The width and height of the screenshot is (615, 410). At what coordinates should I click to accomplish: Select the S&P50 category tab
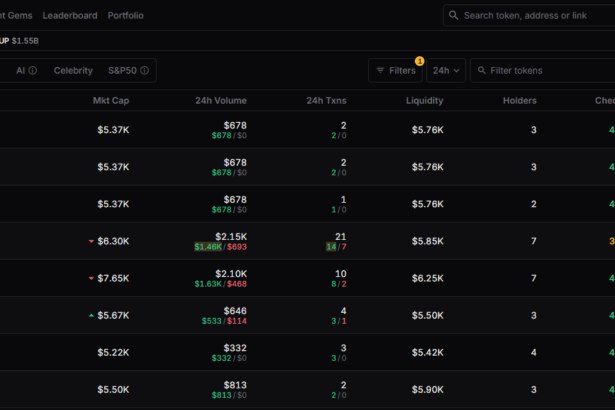pyautogui.click(x=122, y=70)
